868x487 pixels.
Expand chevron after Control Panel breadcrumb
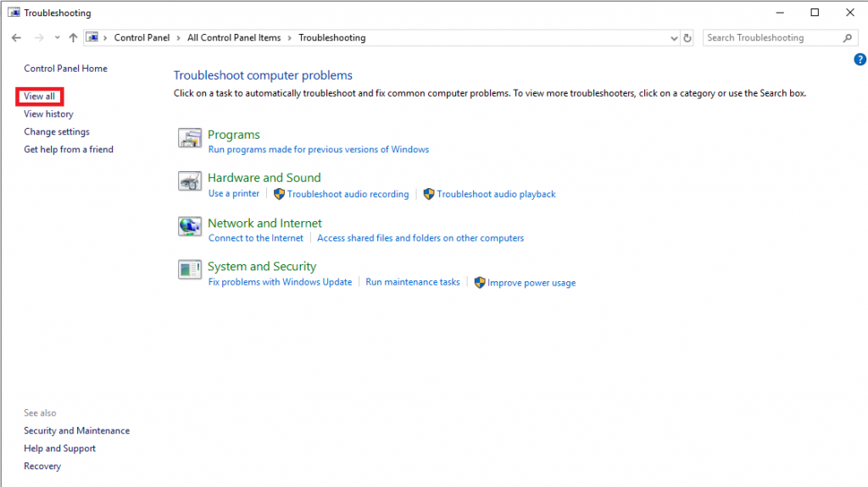click(178, 37)
